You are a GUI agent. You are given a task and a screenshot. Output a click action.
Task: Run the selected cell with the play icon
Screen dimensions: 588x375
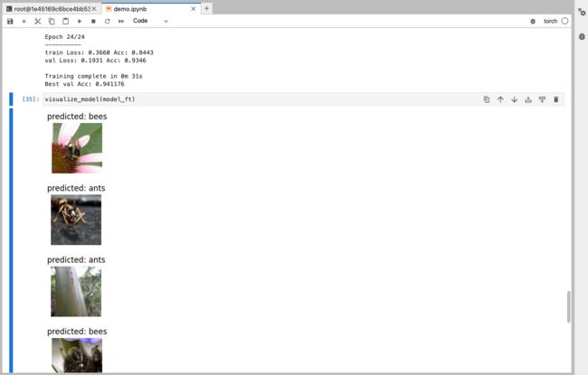point(80,22)
